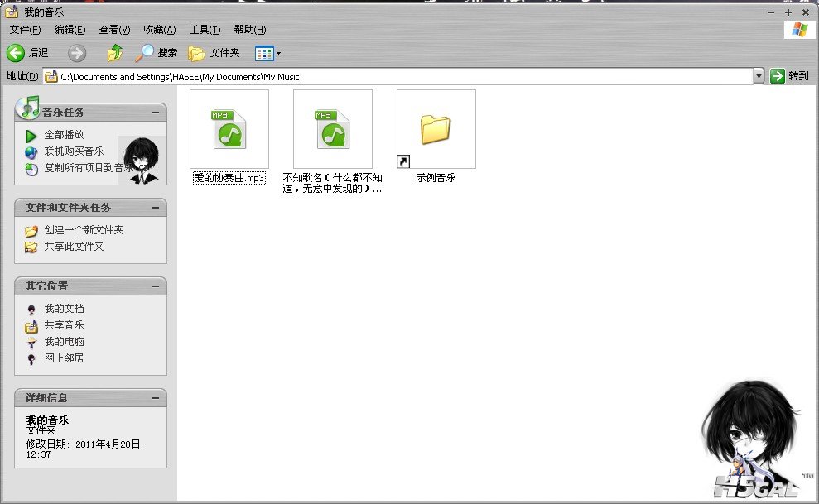Viewport: 819px width, 504px height.
Task: Click the green Back arrow button
Action: coord(16,53)
